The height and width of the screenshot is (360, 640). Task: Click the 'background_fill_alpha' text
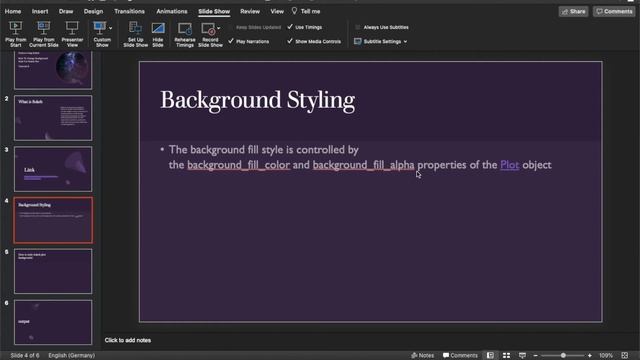[363, 165]
